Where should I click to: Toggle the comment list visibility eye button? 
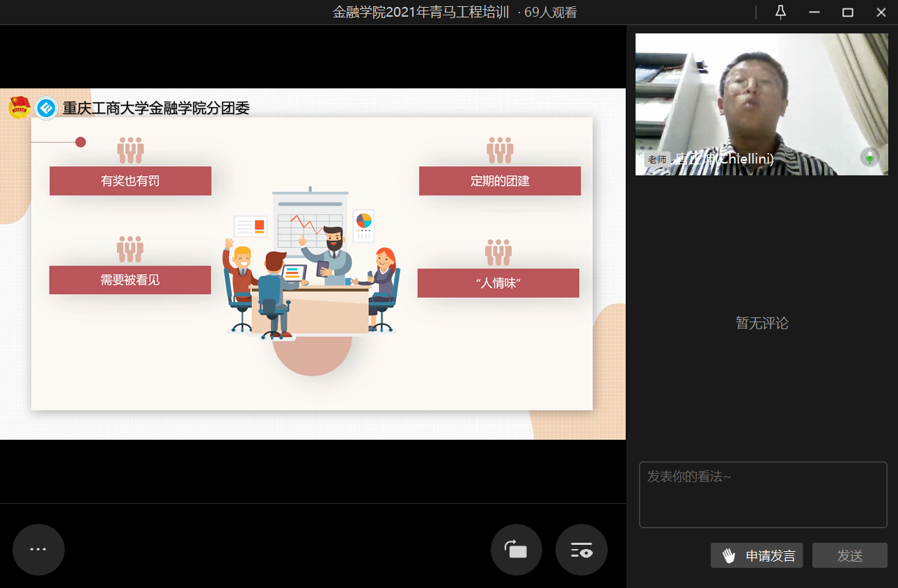[x=581, y=550]
